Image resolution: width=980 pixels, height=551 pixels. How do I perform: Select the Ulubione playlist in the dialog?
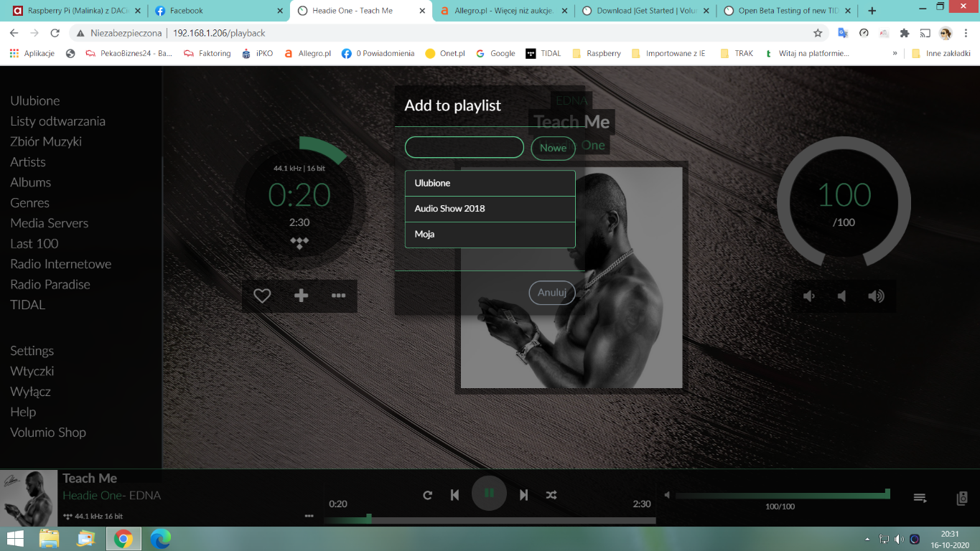[490, 183]
